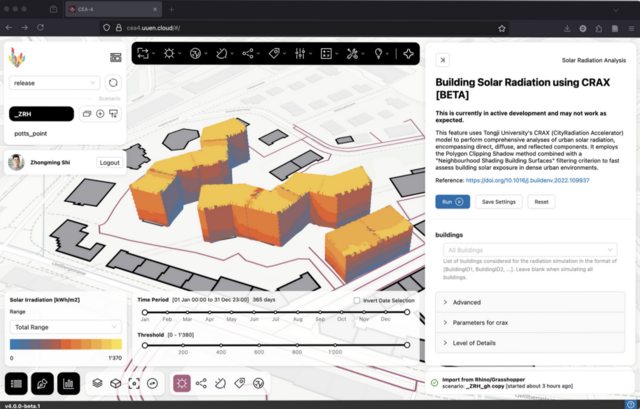Refresh the project with the circular arrows button
The image size is (640, 409).
pos(113,83)
